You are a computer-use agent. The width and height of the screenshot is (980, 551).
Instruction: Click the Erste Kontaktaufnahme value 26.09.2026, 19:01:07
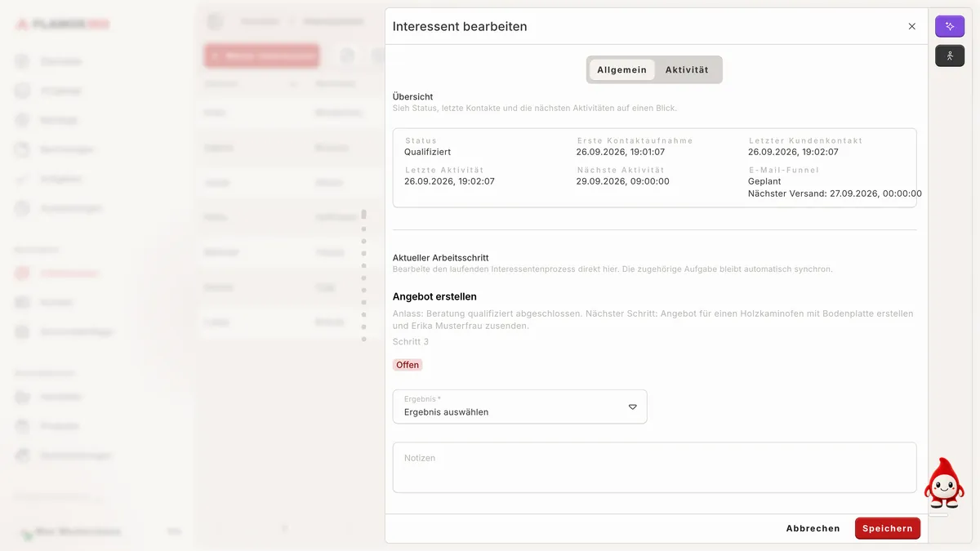tap(620, 152)
